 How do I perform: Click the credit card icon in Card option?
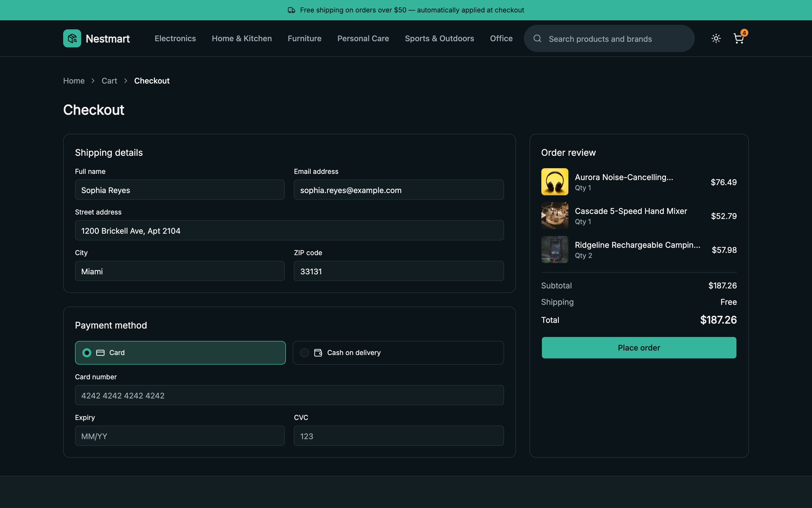pyautogui.click(x=100, y=353)
